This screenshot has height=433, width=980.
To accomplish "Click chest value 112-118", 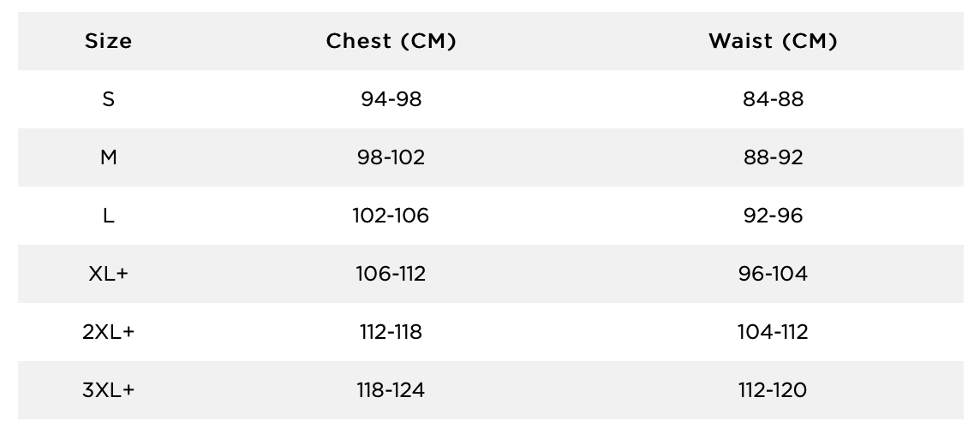I will tap(391, 332).
